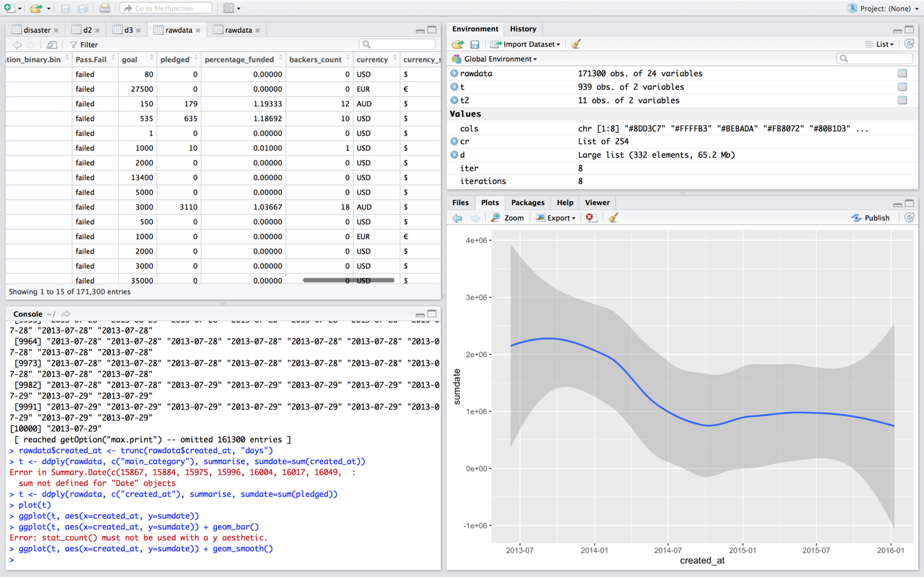Clear all plots using the Plots broom icon
This screenshot has height=577, width=924.
point(613,218)
